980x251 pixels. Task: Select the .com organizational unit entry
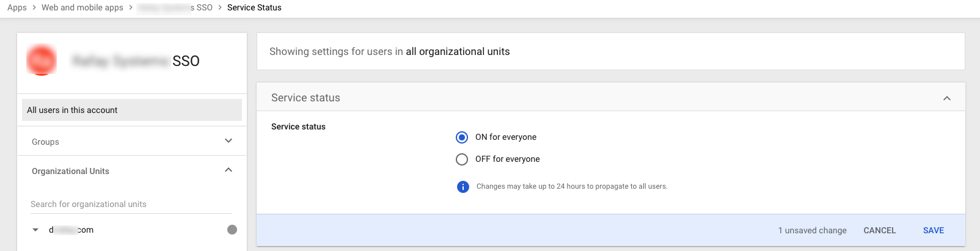click(x=71, y=230)
